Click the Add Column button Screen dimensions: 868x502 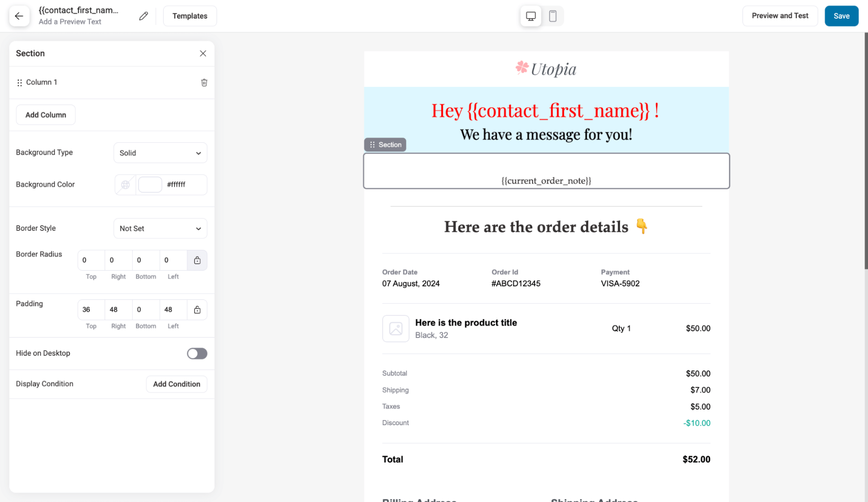(46, 115)
